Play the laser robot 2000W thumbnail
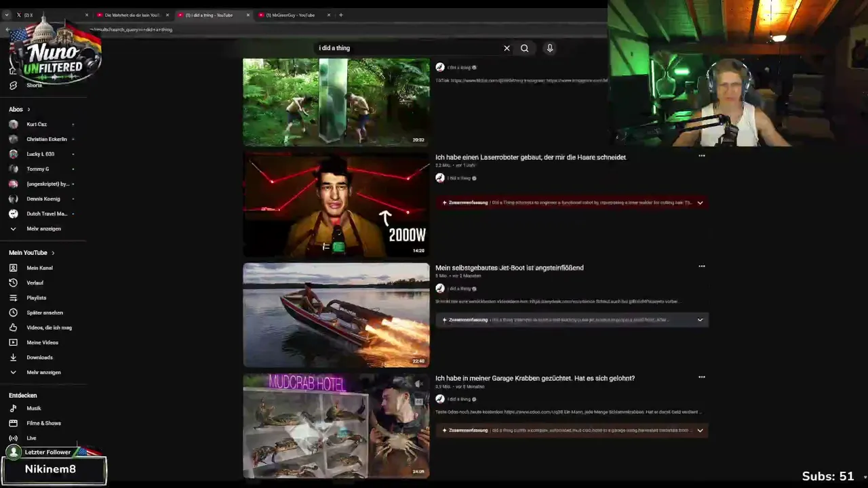The width and height of the screenshot is (868, 488). (336, 204)
